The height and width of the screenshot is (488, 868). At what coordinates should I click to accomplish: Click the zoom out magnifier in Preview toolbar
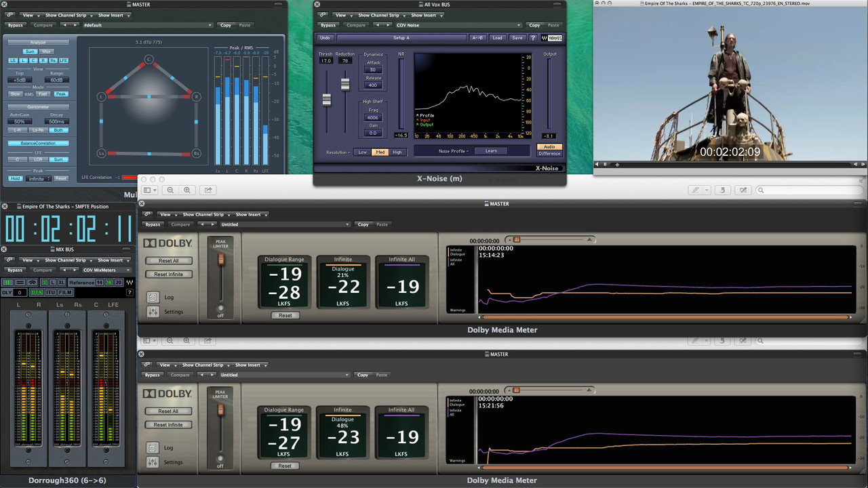click(x=170, y=190)
